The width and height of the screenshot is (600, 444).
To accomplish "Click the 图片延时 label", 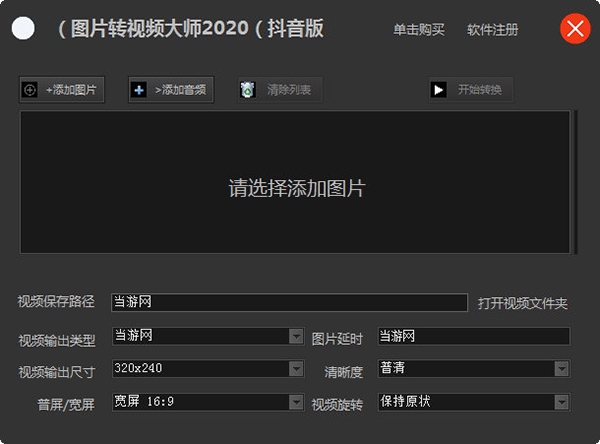I will pos(337,339).
